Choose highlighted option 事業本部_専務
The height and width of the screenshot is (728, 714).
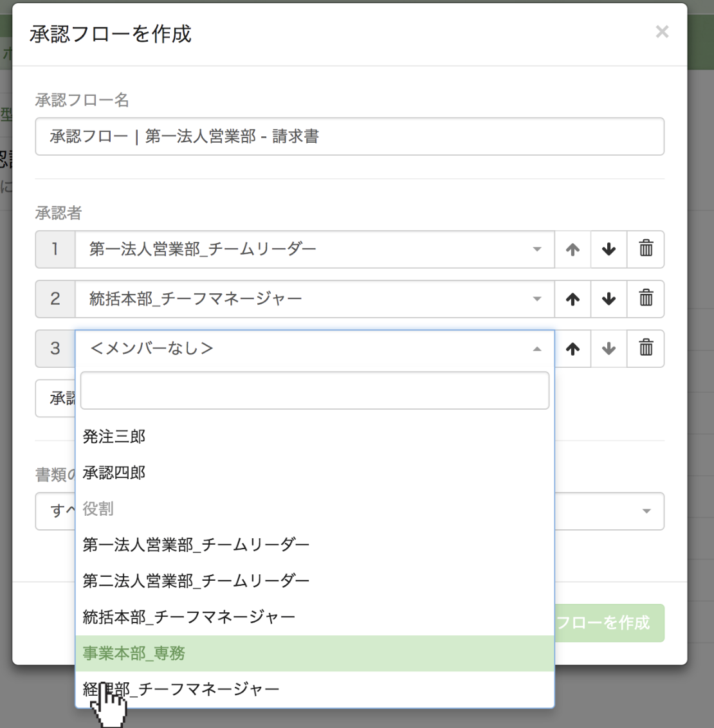coord(315,653)
